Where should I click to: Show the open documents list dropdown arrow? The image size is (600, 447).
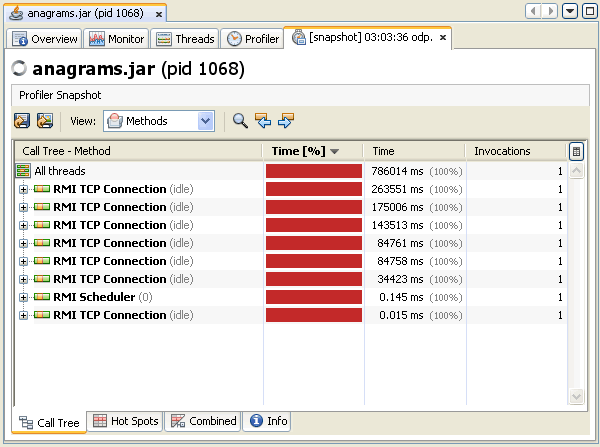pyautogui.click(x=570, y=11)
